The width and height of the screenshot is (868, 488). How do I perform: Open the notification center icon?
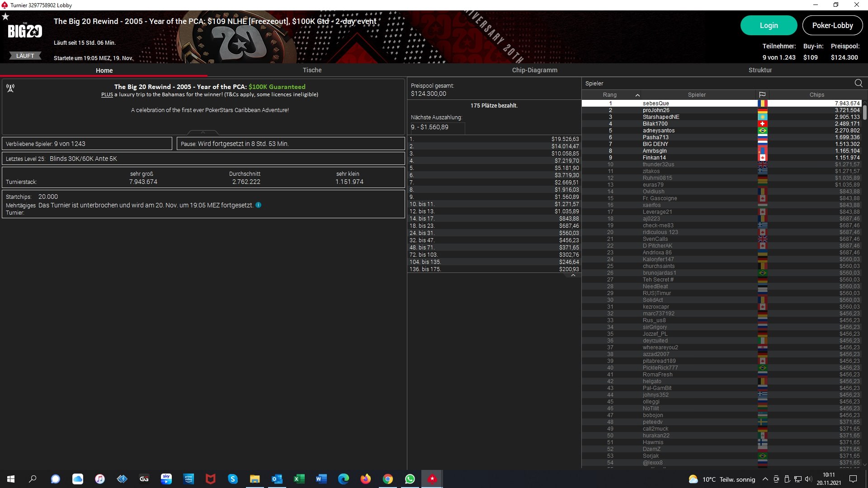point(853,479)
